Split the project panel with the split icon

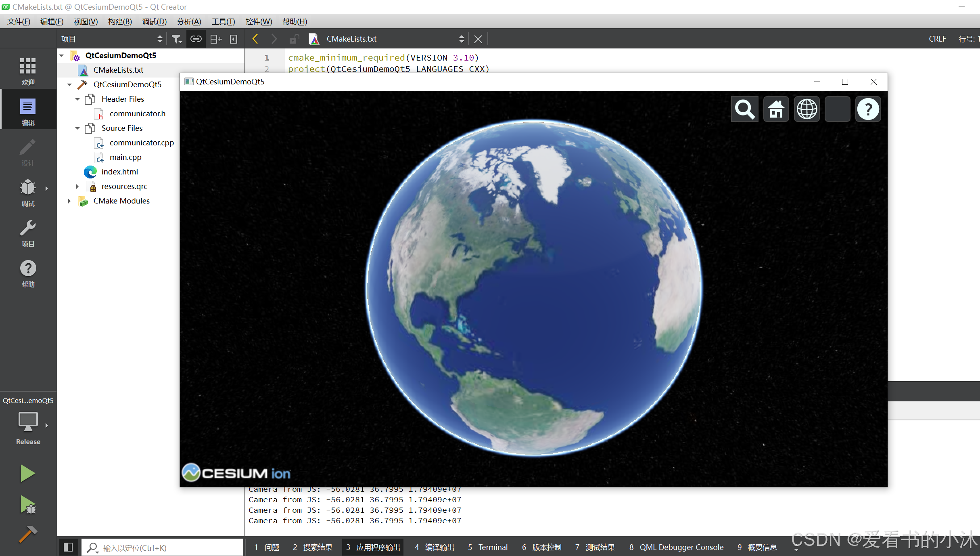click(x=216, y=39)
